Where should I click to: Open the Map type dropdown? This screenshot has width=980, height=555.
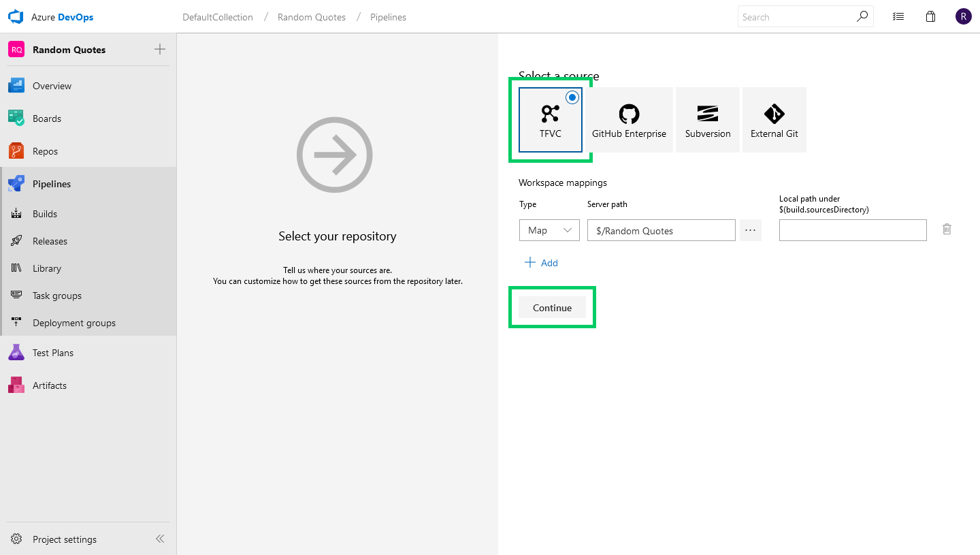pyautogui.click(x=549, y=230)
